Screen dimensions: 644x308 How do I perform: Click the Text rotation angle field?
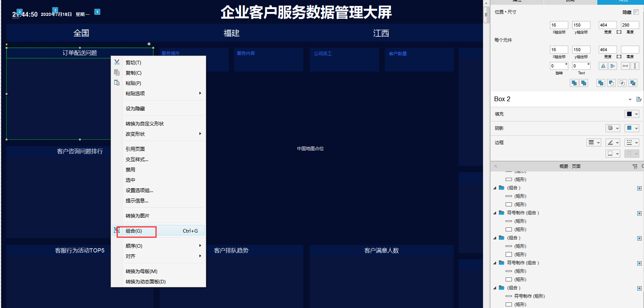581,66
